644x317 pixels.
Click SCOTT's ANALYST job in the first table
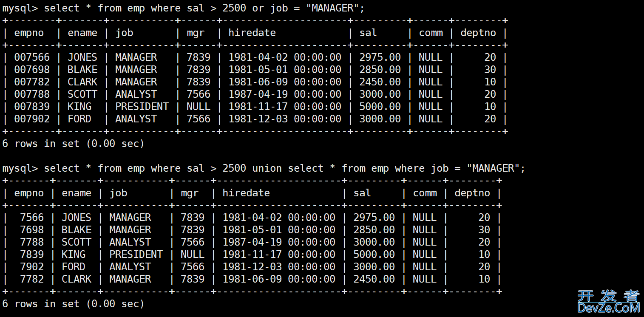pyautogui.click(x=136, y=94)
